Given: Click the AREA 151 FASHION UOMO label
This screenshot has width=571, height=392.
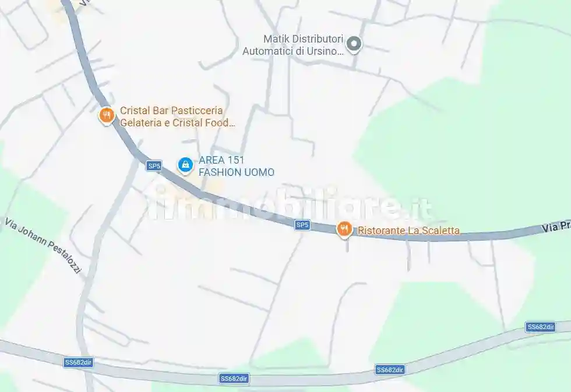Looking at the screenshot, I should coord(237,166).
